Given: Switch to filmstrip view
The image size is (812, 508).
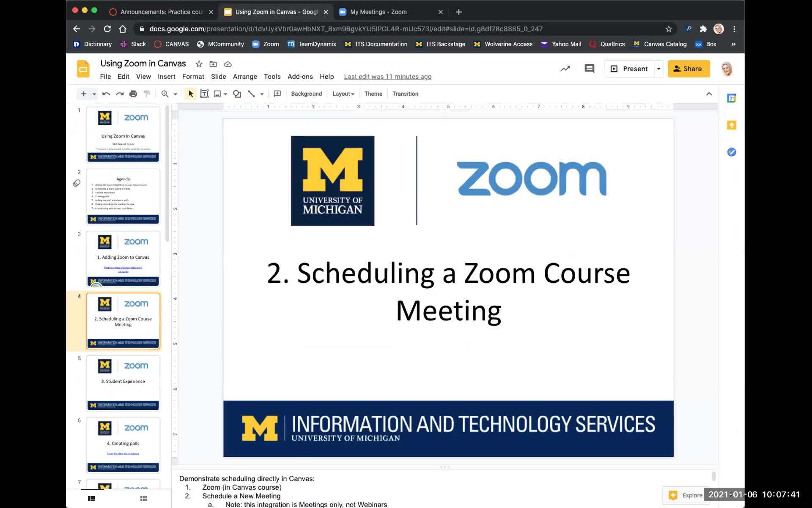Looking at the screenshot, I should pyautogui.click(x=91, y=499).
